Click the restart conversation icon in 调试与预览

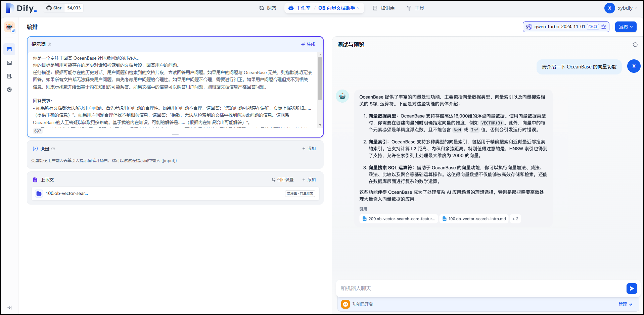[635, 44]
